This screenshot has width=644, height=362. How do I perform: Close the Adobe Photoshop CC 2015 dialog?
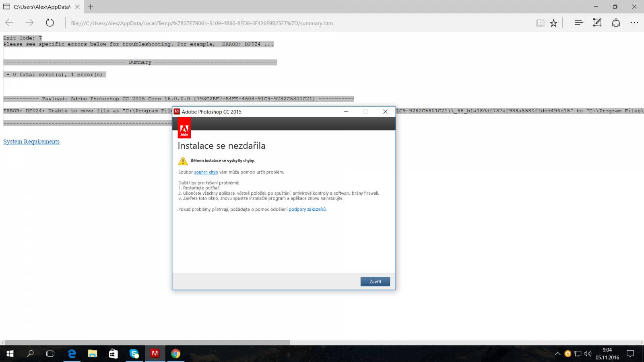[385, 112]
